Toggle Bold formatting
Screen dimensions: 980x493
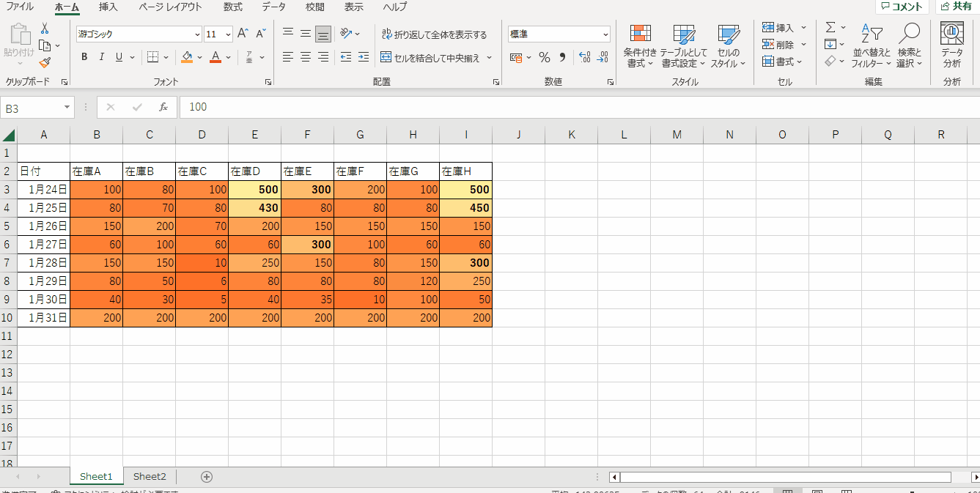tap(84, 57)
